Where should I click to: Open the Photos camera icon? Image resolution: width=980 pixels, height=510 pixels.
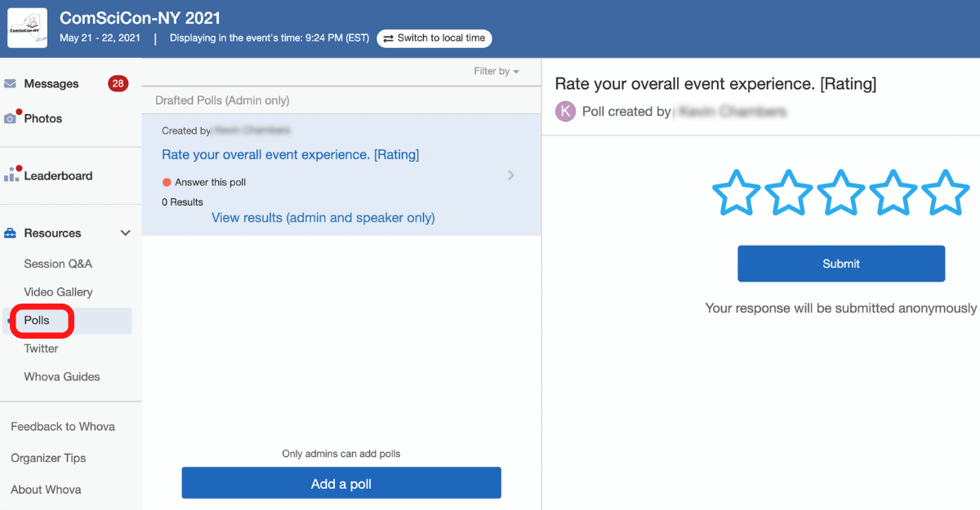point(11,118)
